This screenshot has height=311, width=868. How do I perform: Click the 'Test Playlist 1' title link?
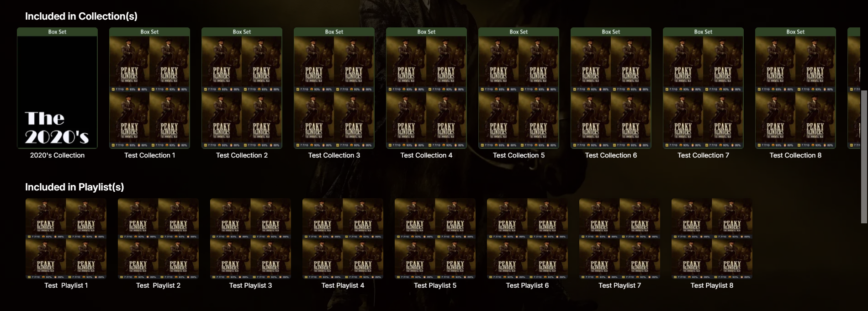coord(66,285)
